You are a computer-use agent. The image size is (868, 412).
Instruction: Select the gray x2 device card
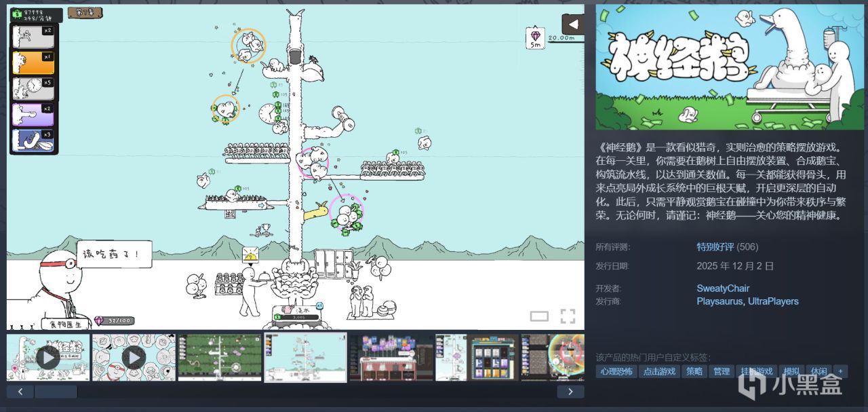tap(33, 37)
